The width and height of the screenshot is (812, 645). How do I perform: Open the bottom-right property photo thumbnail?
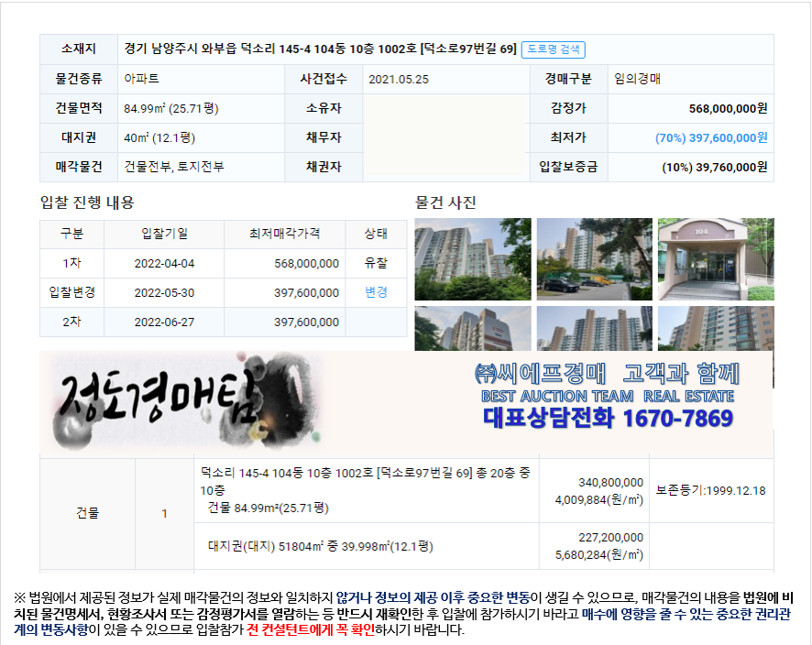click(x=716, y=328)
